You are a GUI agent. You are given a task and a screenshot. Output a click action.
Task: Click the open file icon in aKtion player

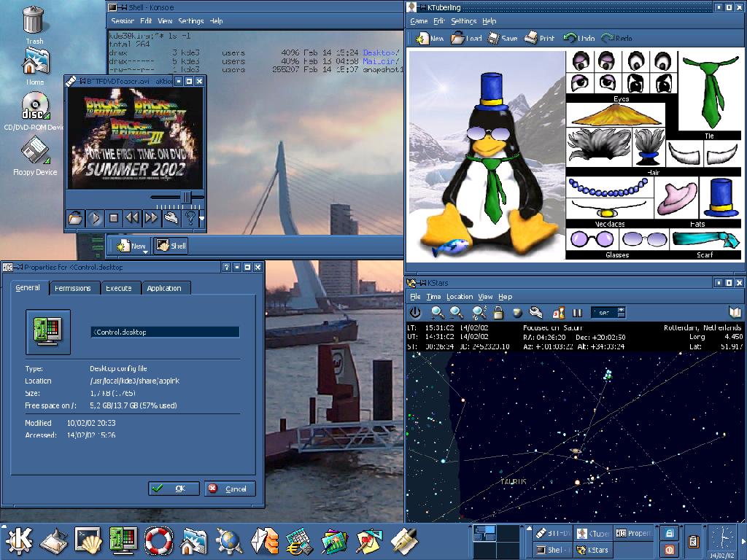pyautogui.click(x=76, y=218)
